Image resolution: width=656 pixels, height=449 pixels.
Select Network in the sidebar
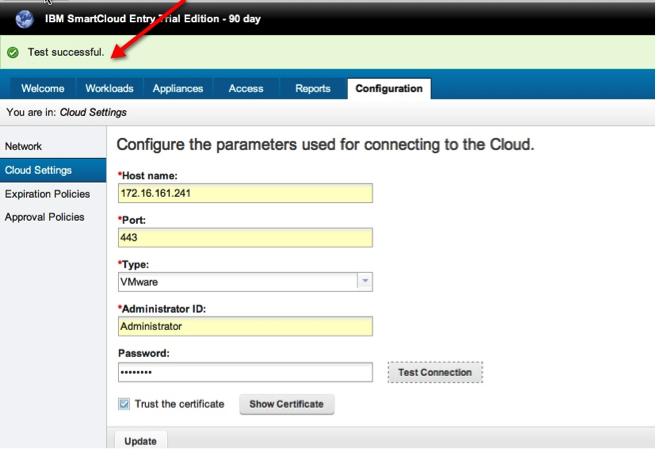(53, 146)
